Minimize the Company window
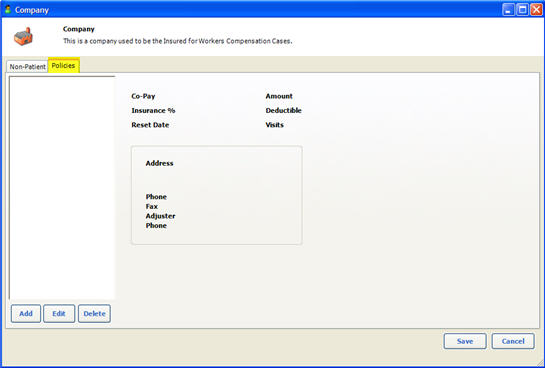 [x=508, y=9]
